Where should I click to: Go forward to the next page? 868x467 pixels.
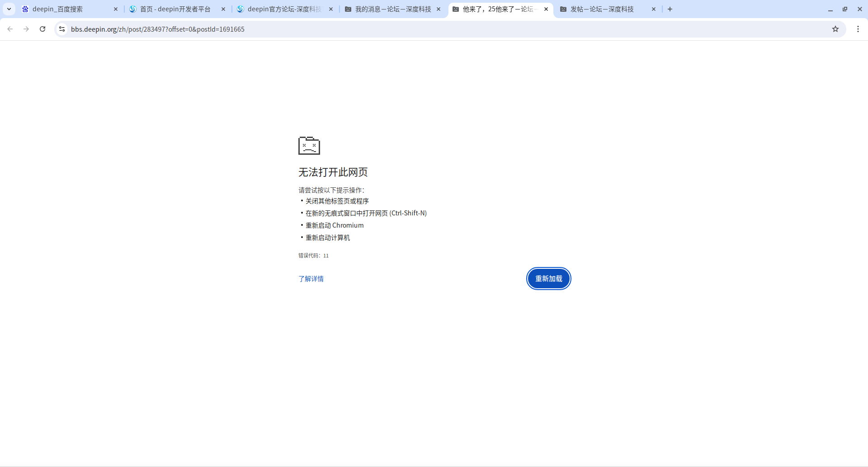[26, 29]
